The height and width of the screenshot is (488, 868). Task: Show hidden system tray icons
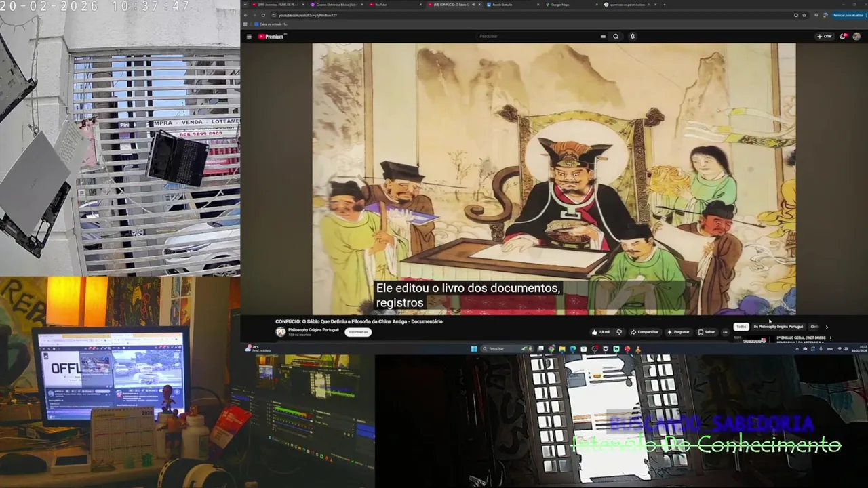pos(797,348)
